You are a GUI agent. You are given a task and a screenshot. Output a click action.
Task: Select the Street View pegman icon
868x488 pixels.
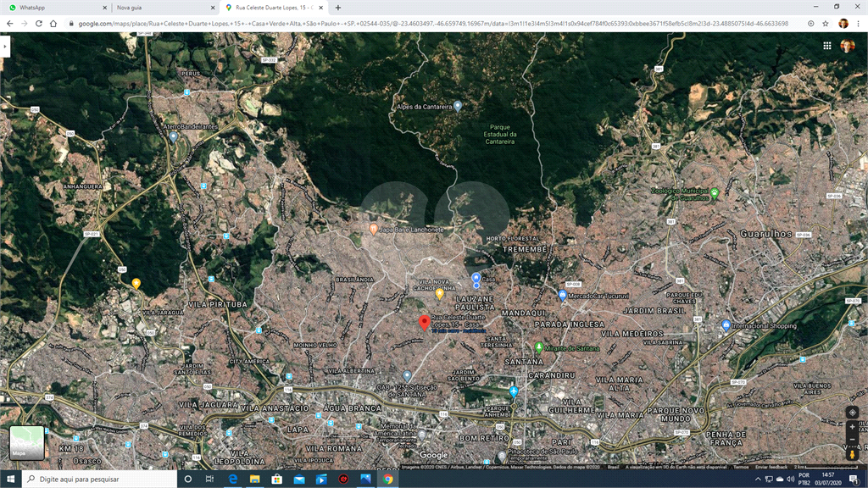point(852,456)
